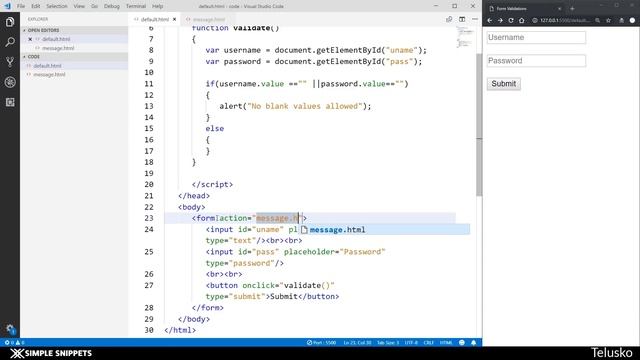Open message.html in CODE folder
Viewport: 640px width, 360px height.
(49, 75)
